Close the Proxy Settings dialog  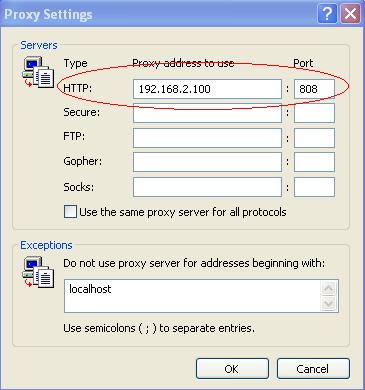[x=350, y=14]
